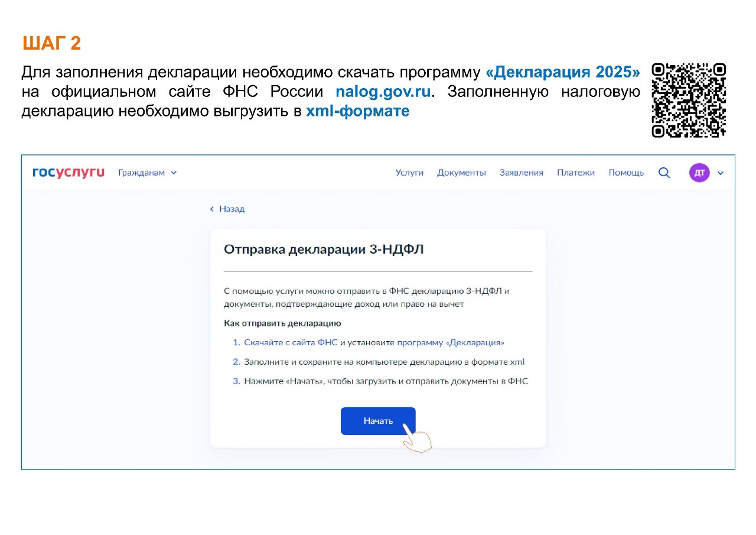Open the search magnifier icon
Image resolution: width=756 pixels, height=535 pixels.
pos(664,173)
